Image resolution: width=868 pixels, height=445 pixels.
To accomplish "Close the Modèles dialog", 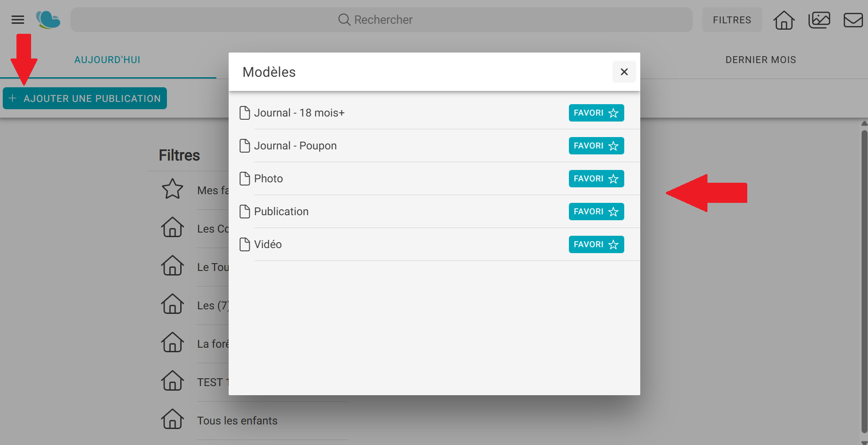I will pos(624,72).
